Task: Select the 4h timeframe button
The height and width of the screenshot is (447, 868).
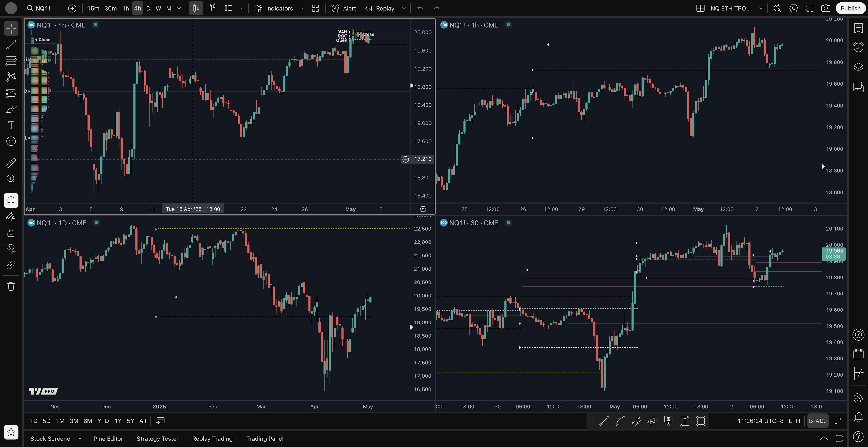Action: pyautogui.click(x=137, y=8)
